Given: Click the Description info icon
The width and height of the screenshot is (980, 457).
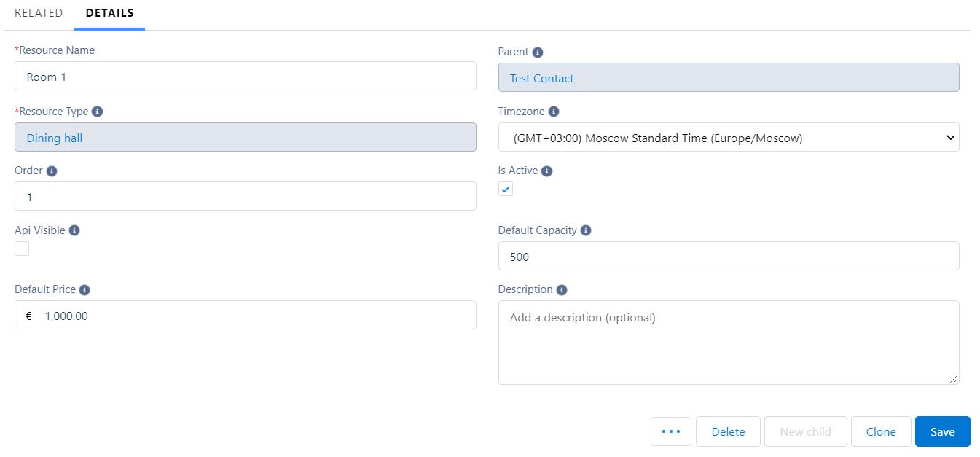Looking at the screenshot, I should 562,290.
